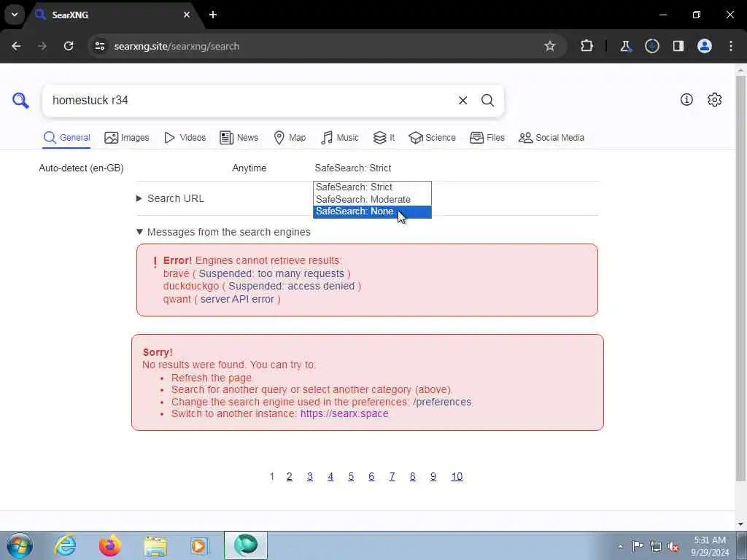
Task: Switch to News category tab
Action: pos(239,138)
